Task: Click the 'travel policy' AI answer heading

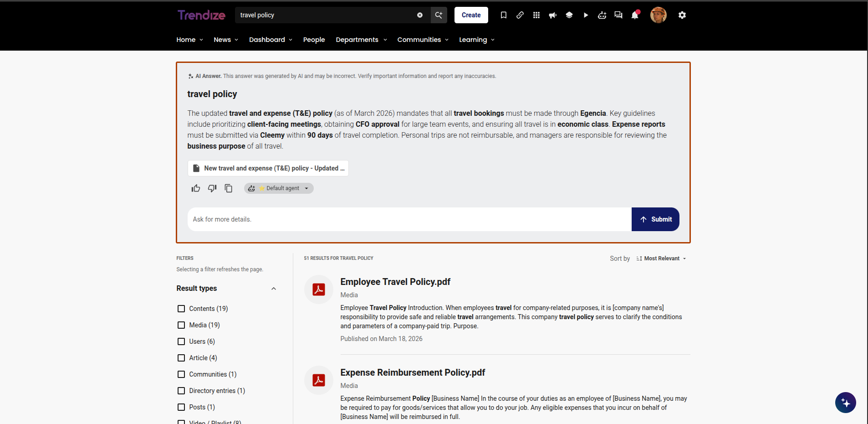Action: click(212, 94)
